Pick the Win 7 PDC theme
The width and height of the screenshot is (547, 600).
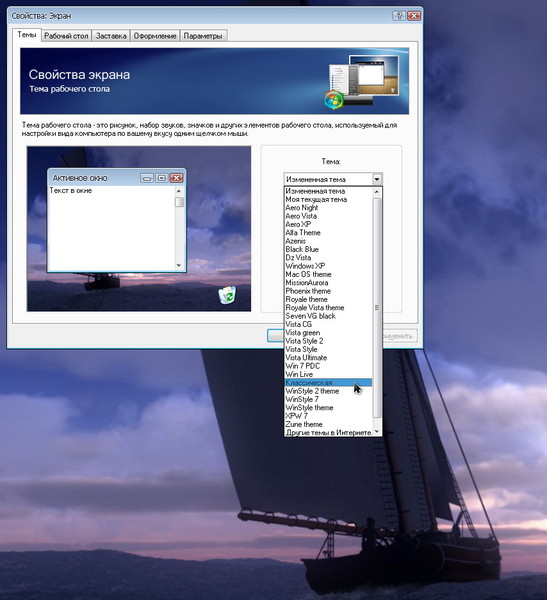tap(328, 366)
